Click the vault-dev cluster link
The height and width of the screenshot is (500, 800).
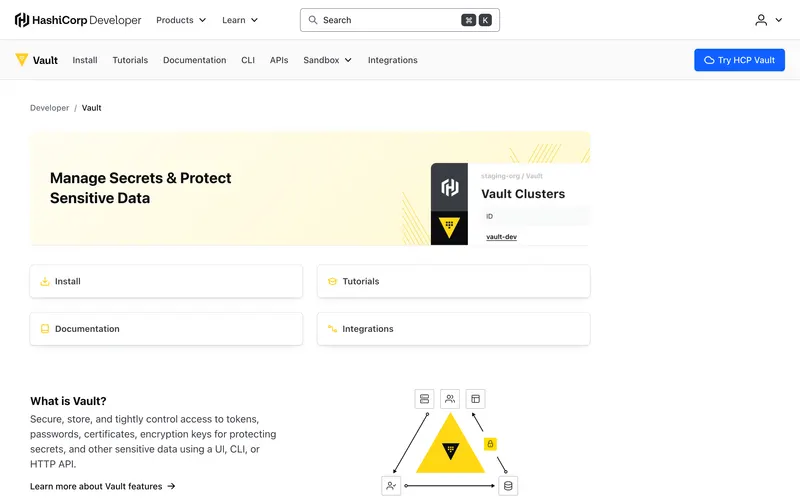(x=502, y=237)
